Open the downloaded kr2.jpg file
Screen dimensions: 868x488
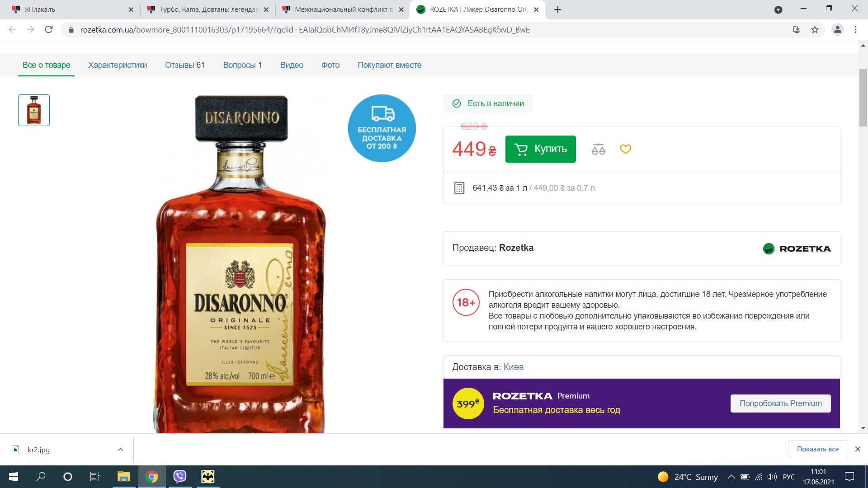pos(39,450)
